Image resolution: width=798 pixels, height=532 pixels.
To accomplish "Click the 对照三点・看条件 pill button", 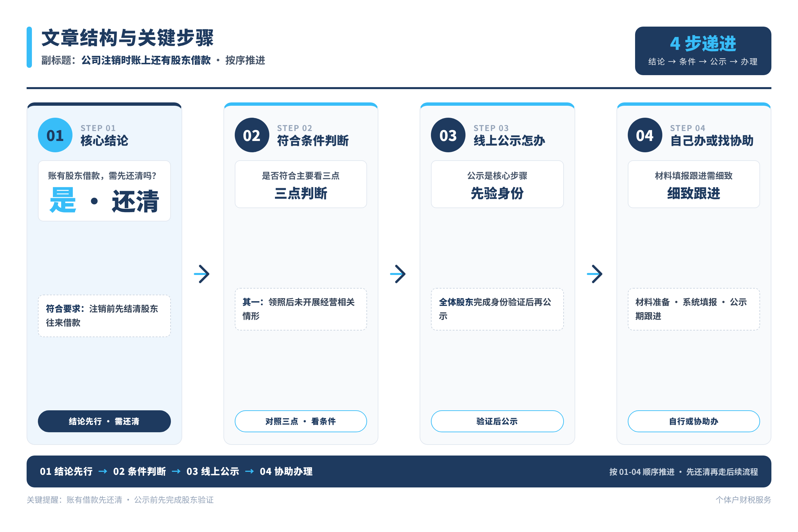I will coord(301,421).
